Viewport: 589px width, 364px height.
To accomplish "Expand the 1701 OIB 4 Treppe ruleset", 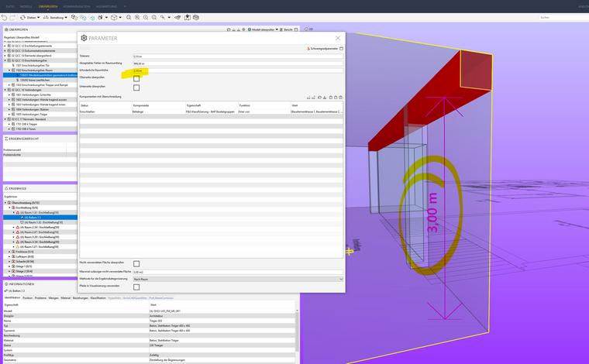I will (x=9, y=124).
